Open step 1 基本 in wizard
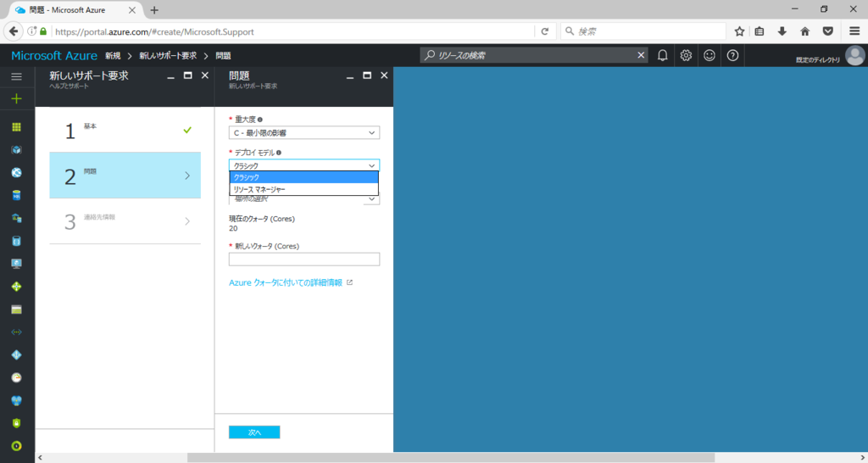The image size is (868, 463). click(x=125, y=130)
